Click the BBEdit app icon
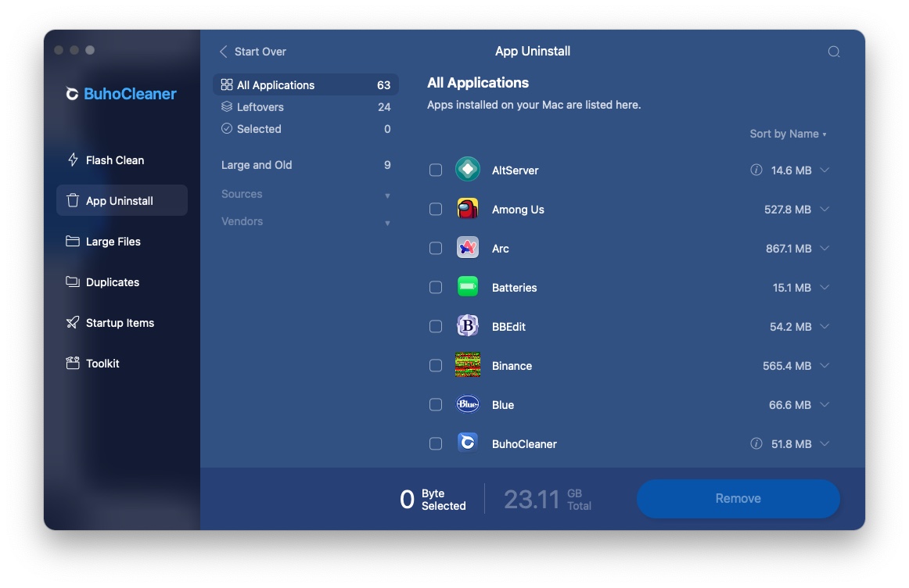Image resolution: width=909 pixels, height=588 pixels. (x=467, y=326)
